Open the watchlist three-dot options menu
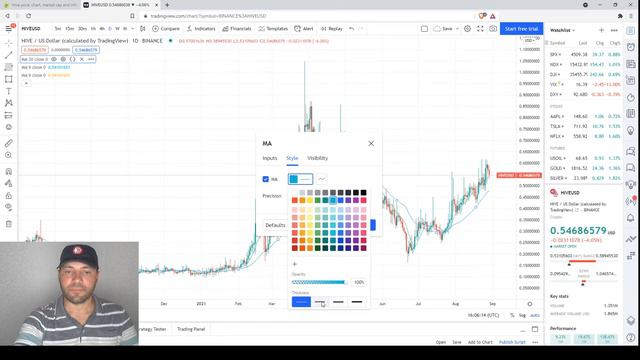The image size is (640, 360). click(614, 30)
